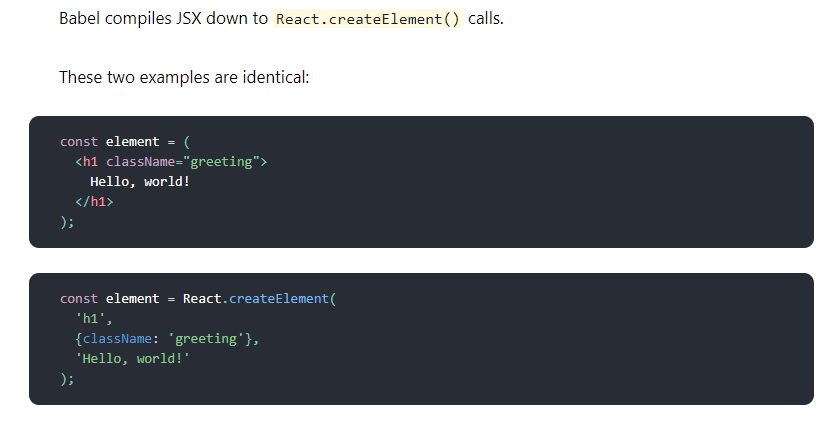The width and height of the screenshot is (833, 428).
Task: Click the inline code React.createElement()
Action: [x=368, y=19]
